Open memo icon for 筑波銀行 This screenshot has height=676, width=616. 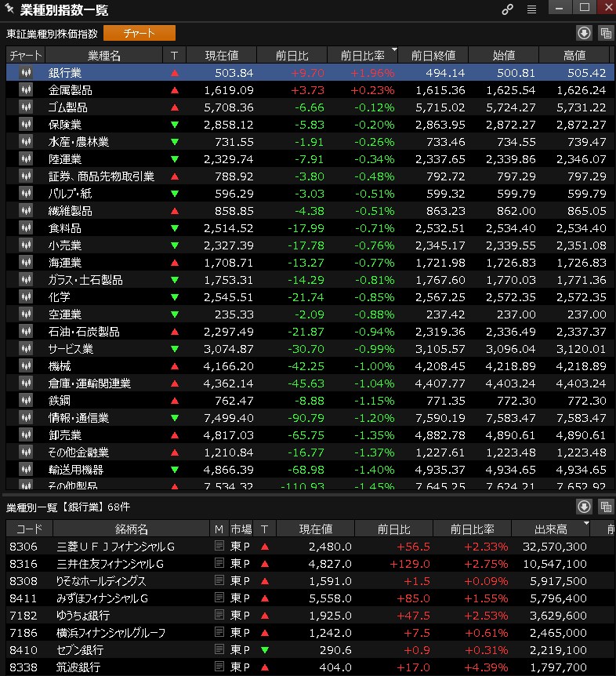click(219, 667)
